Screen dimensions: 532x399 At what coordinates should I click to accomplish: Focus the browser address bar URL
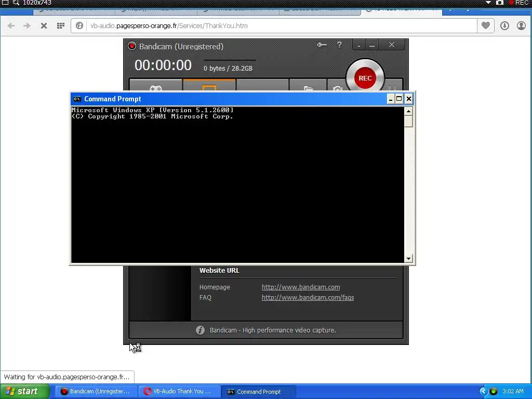(169, 26)
